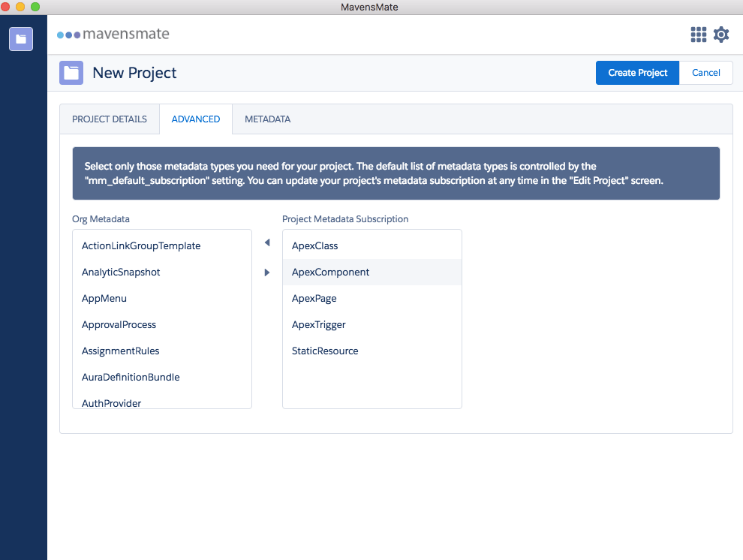Close the MavensMate window

point(5,7)
